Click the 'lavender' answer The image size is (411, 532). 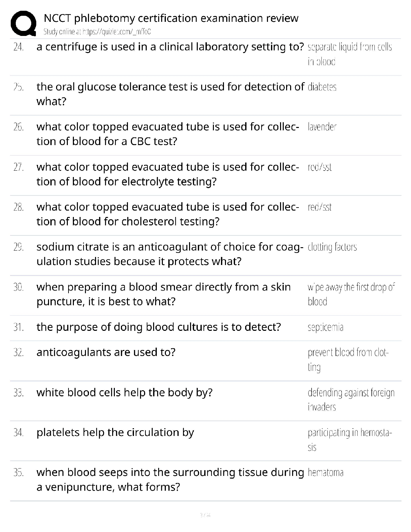point(322,127)
